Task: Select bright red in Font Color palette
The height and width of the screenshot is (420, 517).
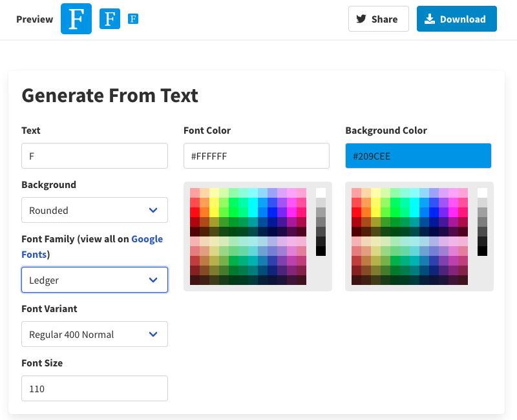Action: click(195, 212)
